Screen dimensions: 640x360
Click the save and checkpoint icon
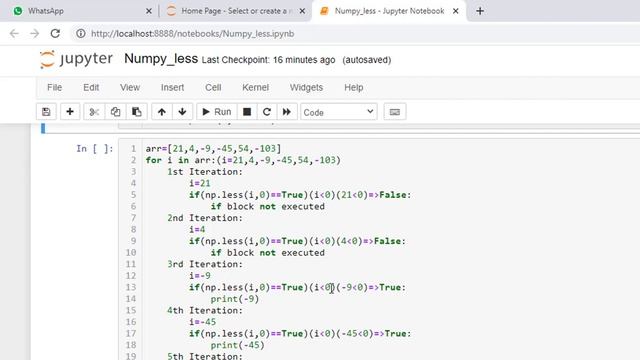(46, 112)
